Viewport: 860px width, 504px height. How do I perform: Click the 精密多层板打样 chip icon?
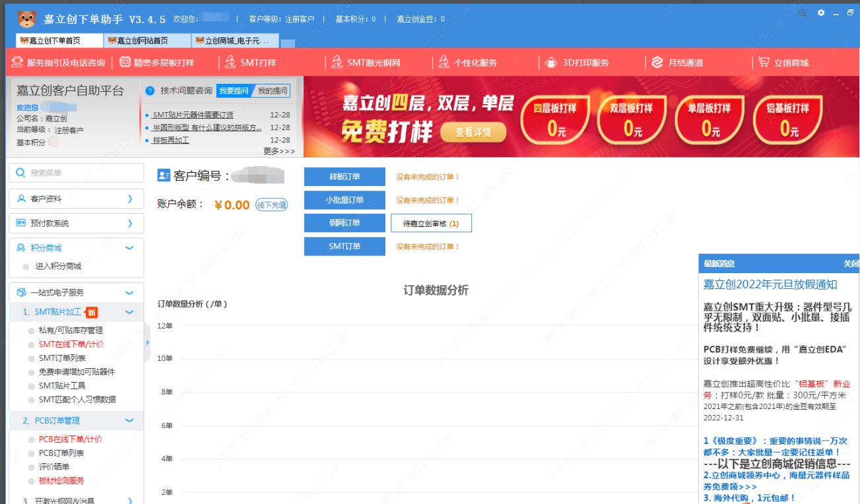pos(125,63)
